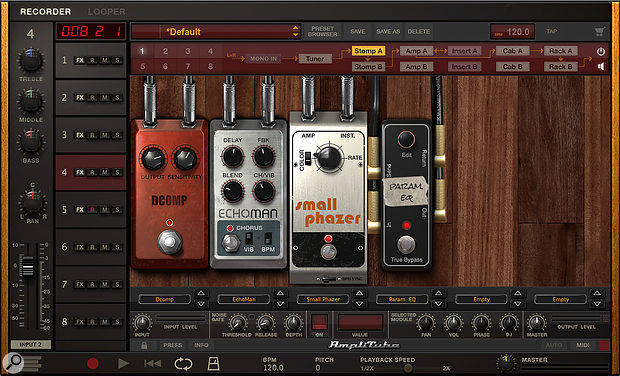Click the red square beside MIDI
The width and height of the screenshot is (620, 376).
[x=605, y=345]
